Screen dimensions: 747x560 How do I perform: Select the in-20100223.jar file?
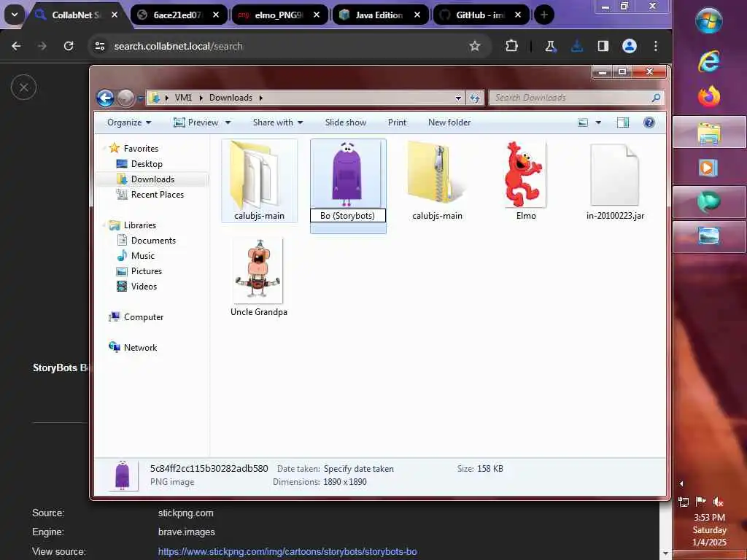614,181
